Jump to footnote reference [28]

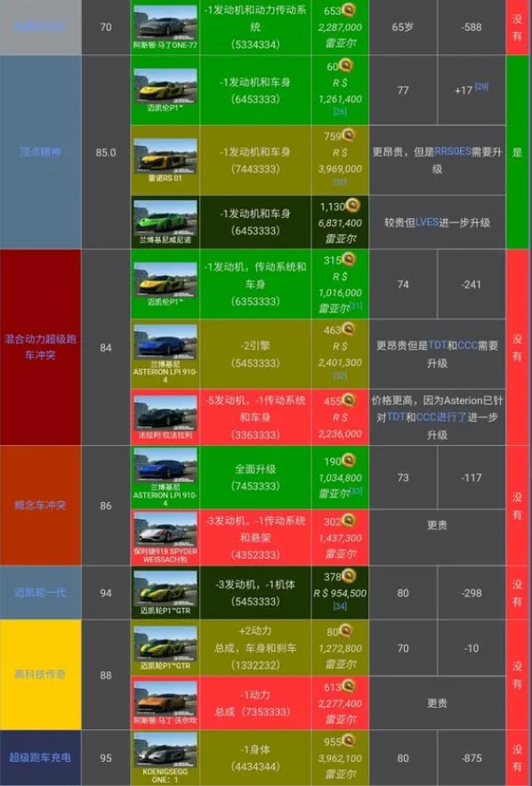pos(340,111)
